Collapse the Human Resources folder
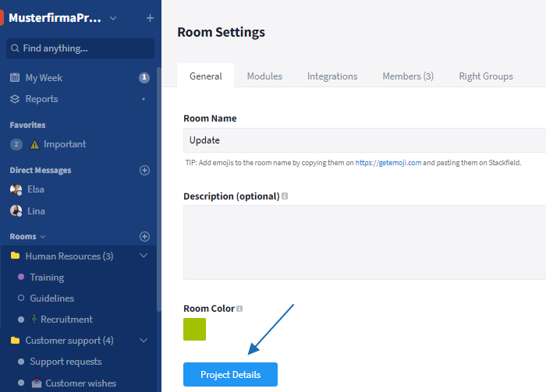The height and width of the screenshot is (392, 546). point(144,256)
